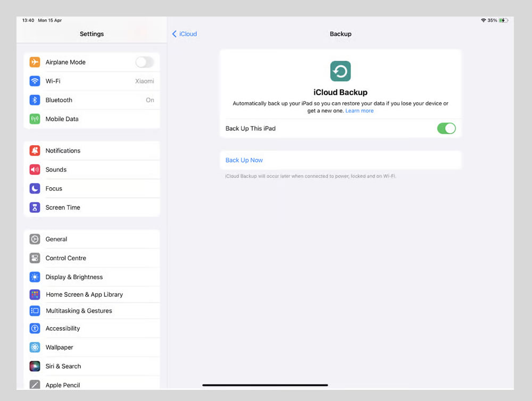Open Control Centre settings
Viewport: 532px width, 401px height.
[x=92, y=258]
